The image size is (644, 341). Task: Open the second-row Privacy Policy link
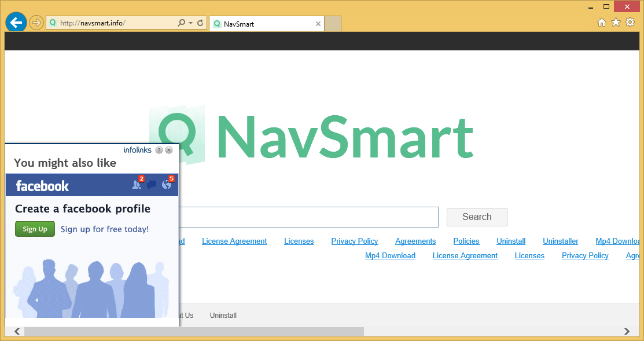tap(585, 255)
